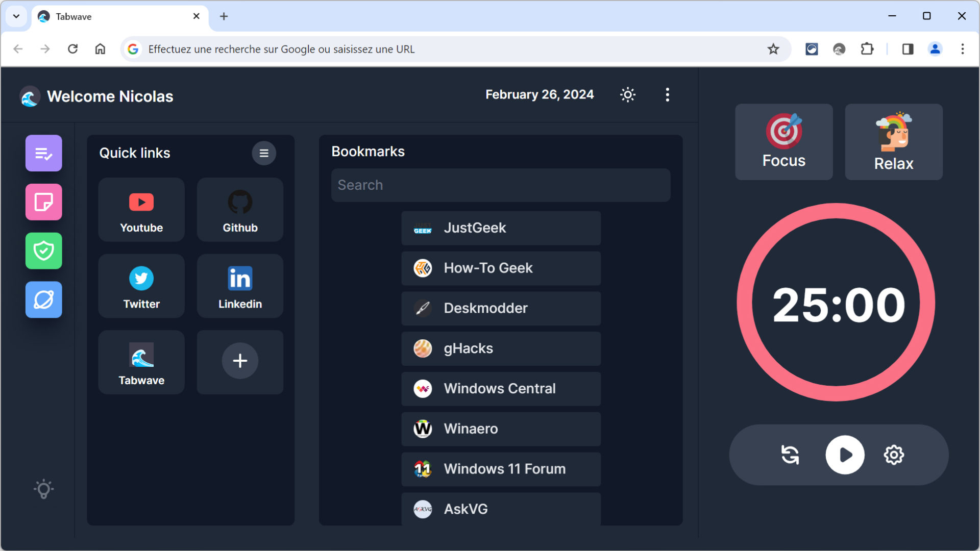Go back to the previous page
980x551 pixels.
click(x=18, y=49)
